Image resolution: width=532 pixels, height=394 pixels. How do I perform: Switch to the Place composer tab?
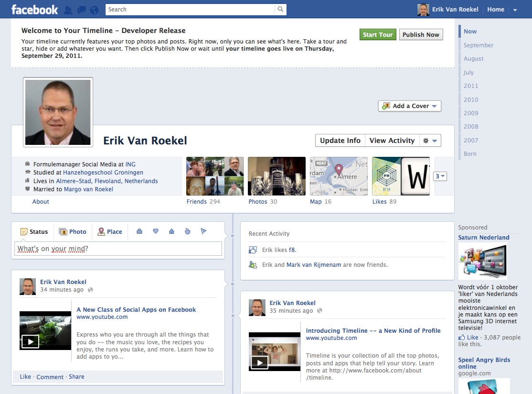pos(110,231)
